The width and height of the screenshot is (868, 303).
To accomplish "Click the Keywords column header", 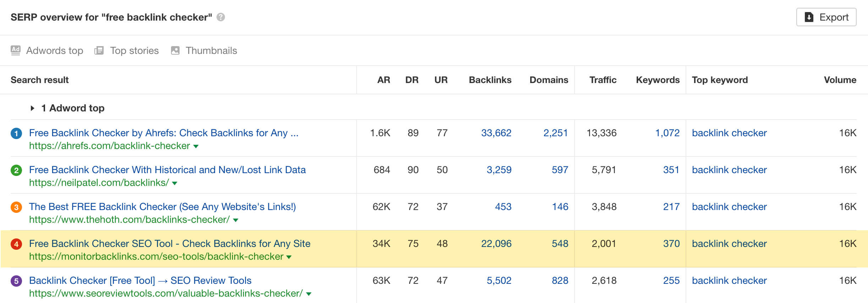I will [x=658, y=80].
